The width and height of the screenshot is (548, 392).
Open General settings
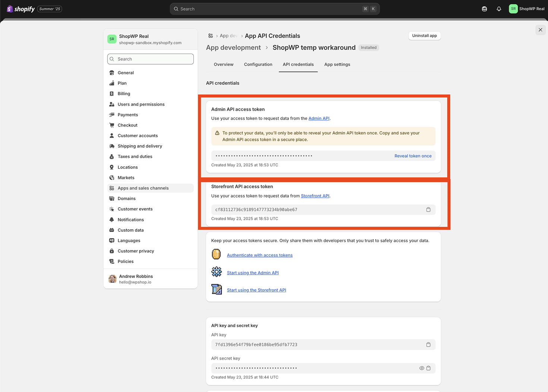coord(151,73)
